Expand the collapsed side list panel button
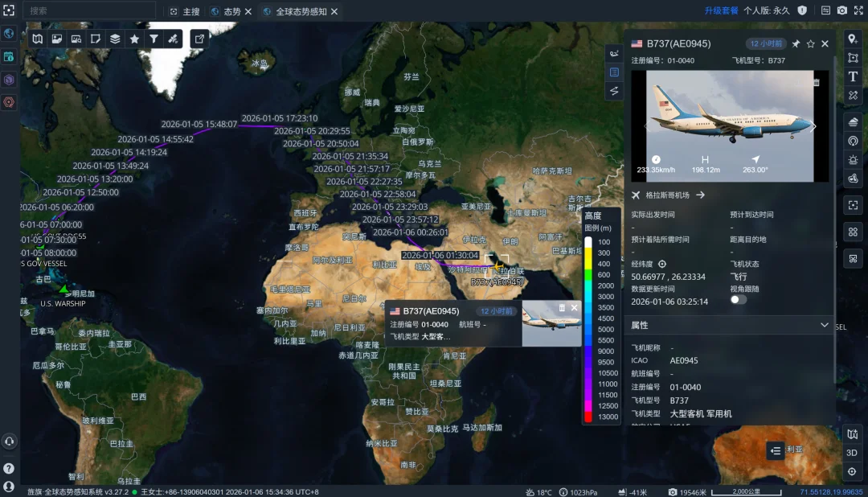Viewport: 868px width, 497px height. point(775,450)
